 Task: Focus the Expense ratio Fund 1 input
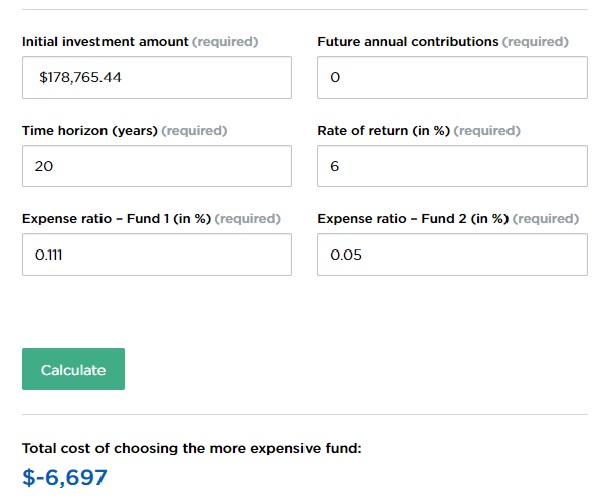(x=157, y=254)
